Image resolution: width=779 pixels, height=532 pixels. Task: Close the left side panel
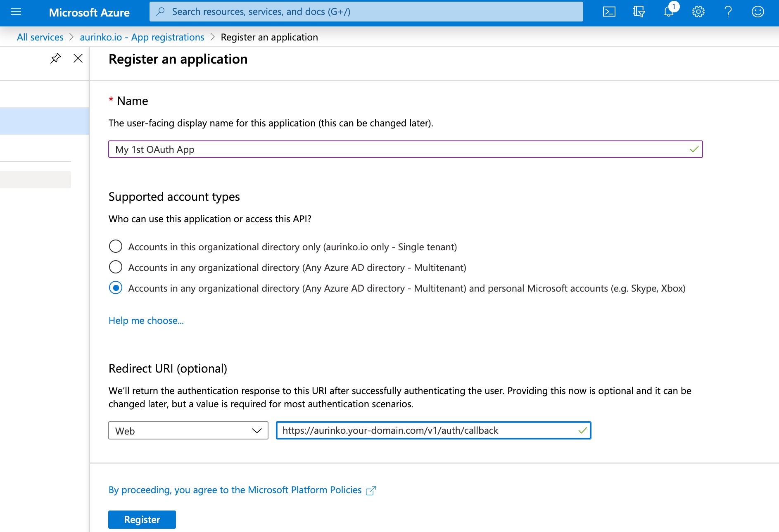click(78, 59)
